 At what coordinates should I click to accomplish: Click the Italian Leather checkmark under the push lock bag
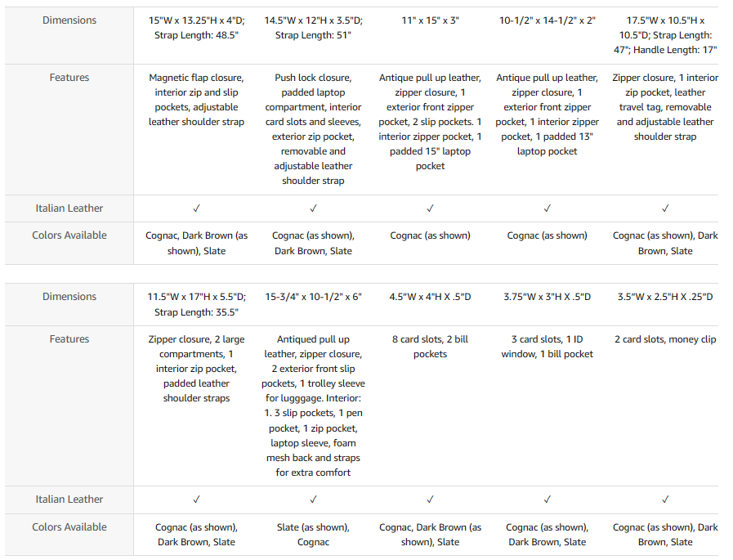coord(314,208)
